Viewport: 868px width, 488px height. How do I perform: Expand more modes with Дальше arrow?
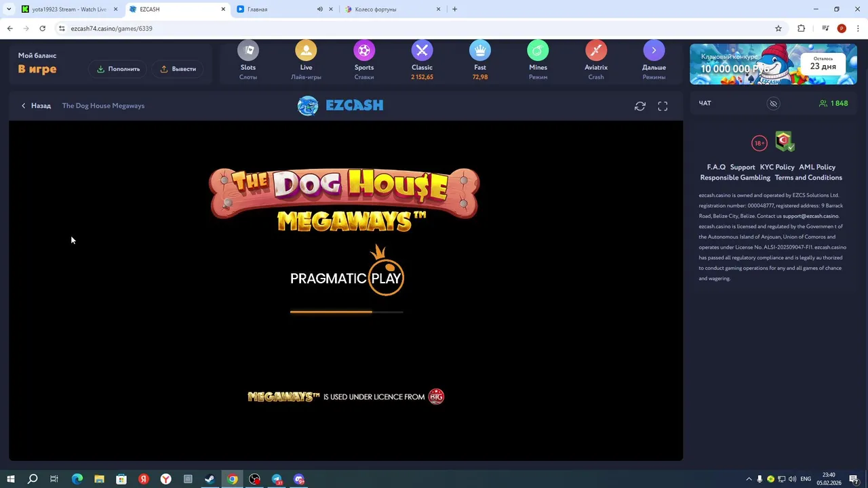pyautogui.click(x=654, y=50)
